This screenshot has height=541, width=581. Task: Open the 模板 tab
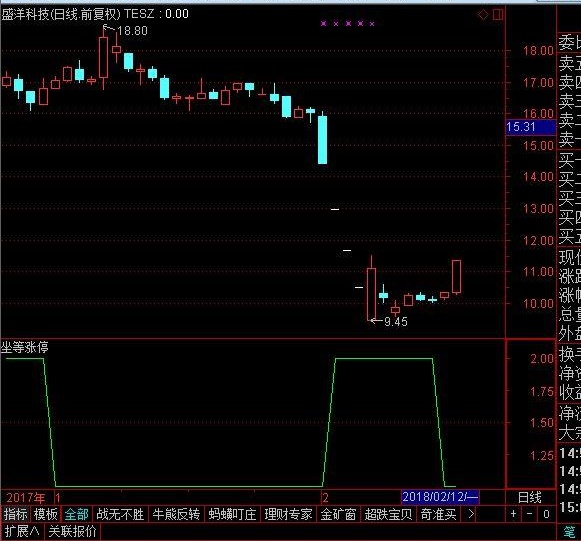click(x=46, y=514)
